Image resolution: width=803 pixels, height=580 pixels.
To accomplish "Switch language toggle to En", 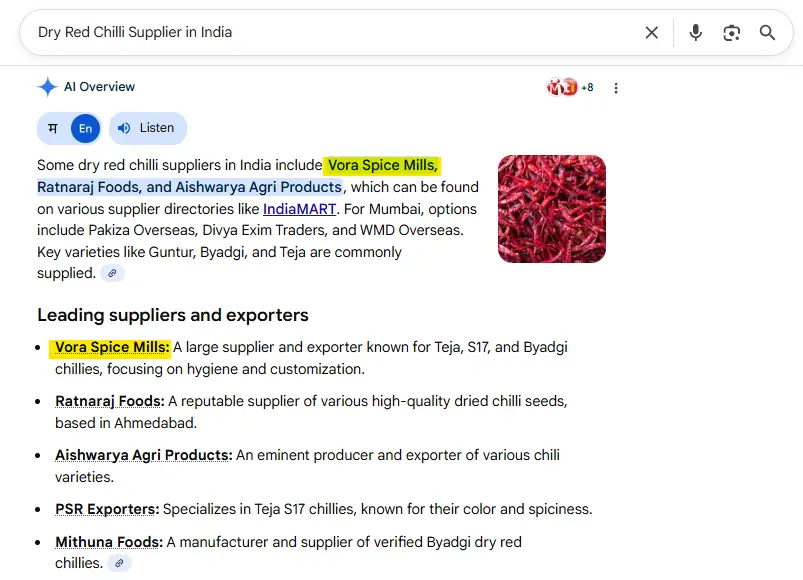I will [x=85, y=128].
